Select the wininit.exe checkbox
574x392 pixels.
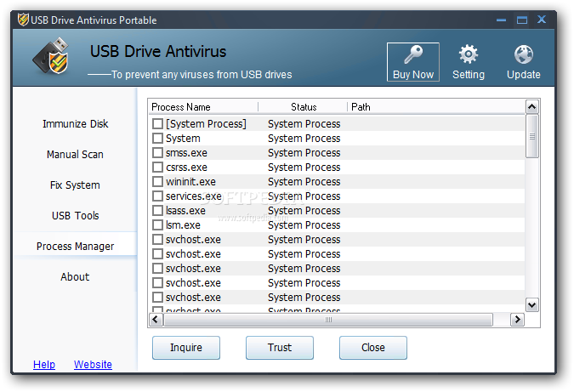(157, 181)
